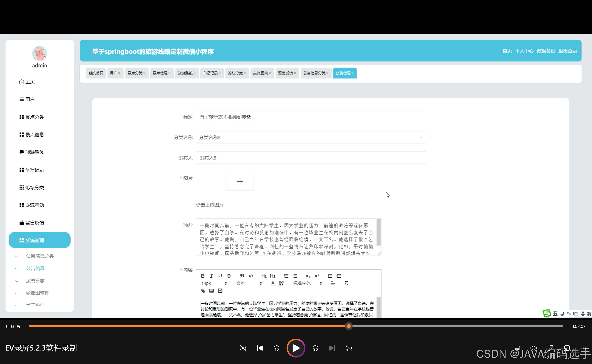Insert blockquote in the content editor
This screenshot has height=364, width=592.
coord(242,276)
